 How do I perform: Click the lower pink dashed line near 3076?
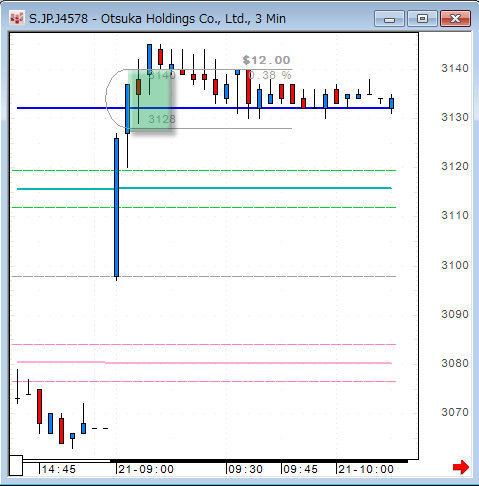(204, 381)
